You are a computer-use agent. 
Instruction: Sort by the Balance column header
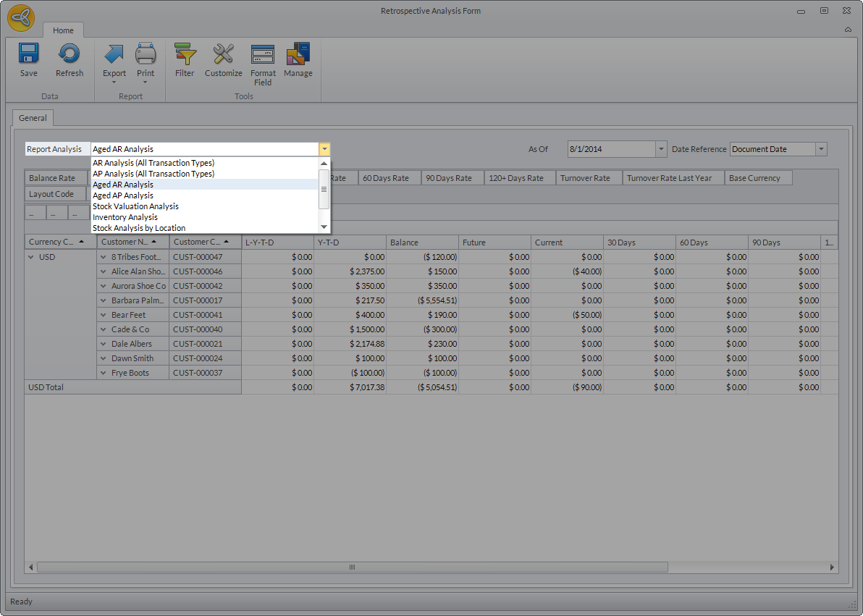point(422,242)
